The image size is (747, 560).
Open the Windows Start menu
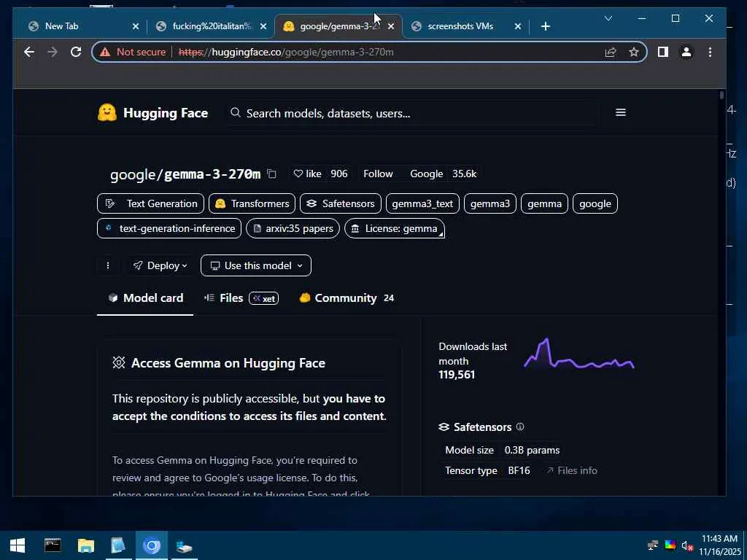tap(18, 545)
